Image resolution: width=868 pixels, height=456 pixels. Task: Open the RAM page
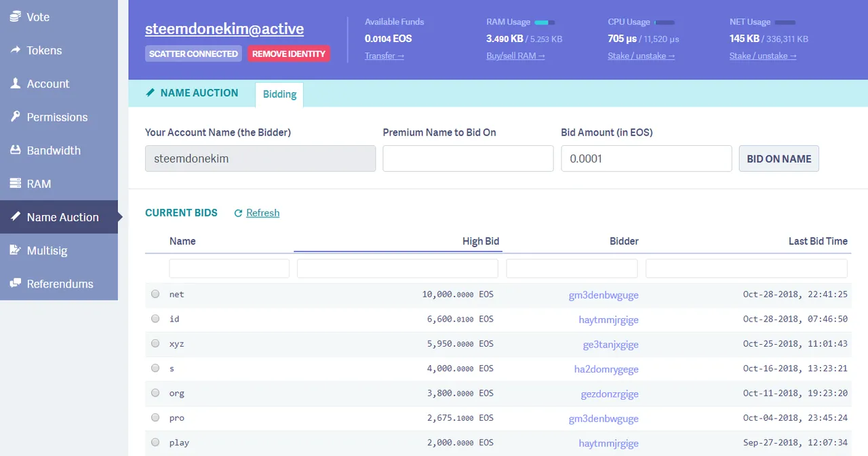click(x=59, y=183)
